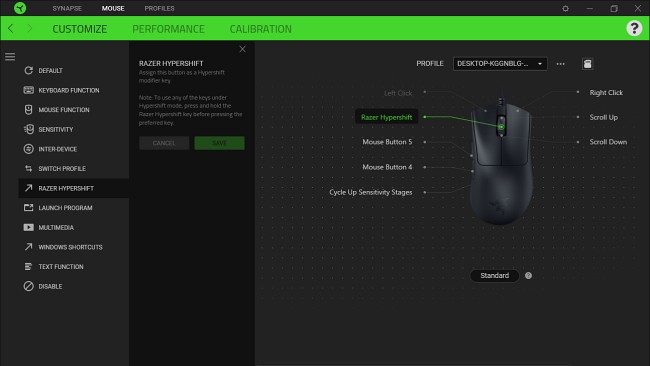Choose the WINDOWS SHORTCUTS option text
650x366 pixels.
(x=70, y=247)
